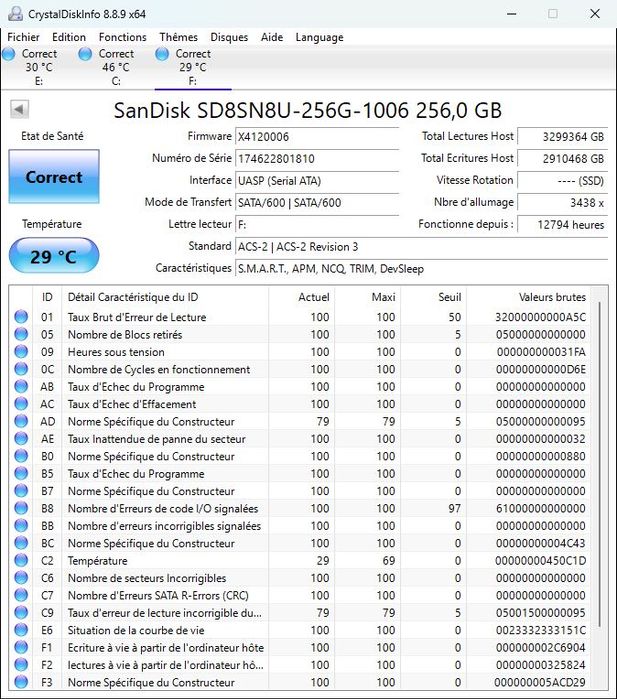Open the Language menu
Screen dimensions: 617x699
[319, 37]
